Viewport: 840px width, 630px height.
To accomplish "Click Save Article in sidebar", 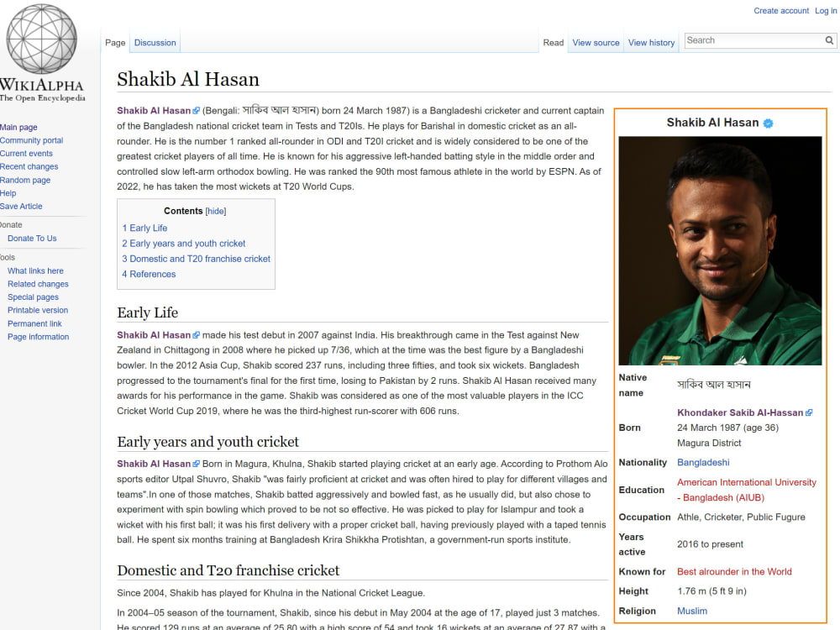I will [x=21, y=207].
